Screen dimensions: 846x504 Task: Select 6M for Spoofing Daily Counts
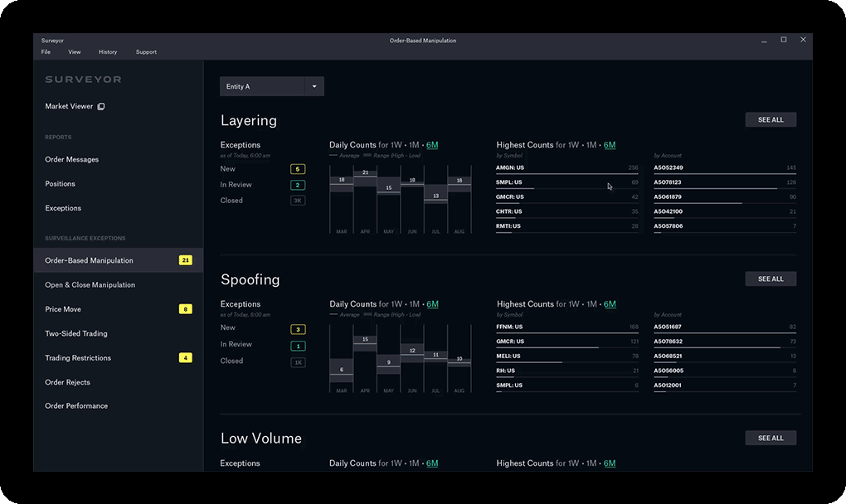pos(432,304)
